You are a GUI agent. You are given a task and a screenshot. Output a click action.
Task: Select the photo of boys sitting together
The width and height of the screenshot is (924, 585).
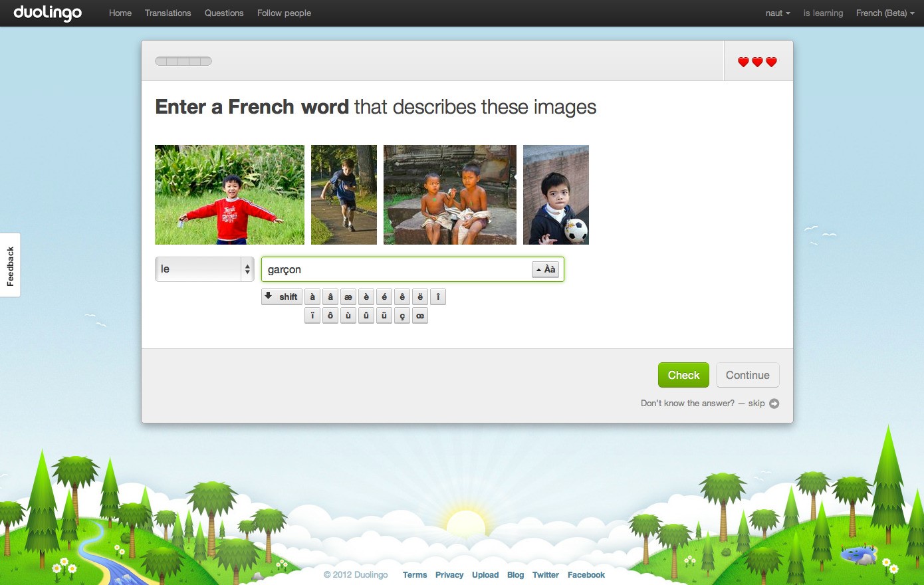tap(449, 194)
